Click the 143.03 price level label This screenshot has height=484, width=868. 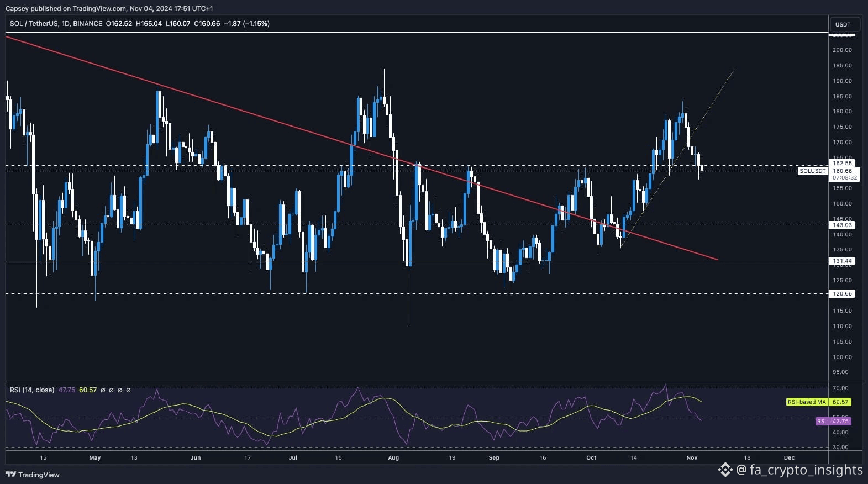(x=842, y=225)
